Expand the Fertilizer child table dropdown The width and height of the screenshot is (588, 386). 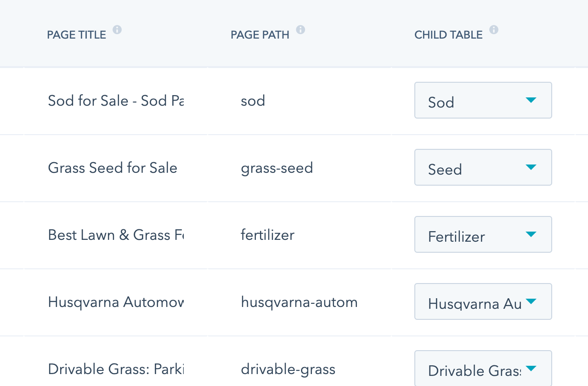click(483, 235)
